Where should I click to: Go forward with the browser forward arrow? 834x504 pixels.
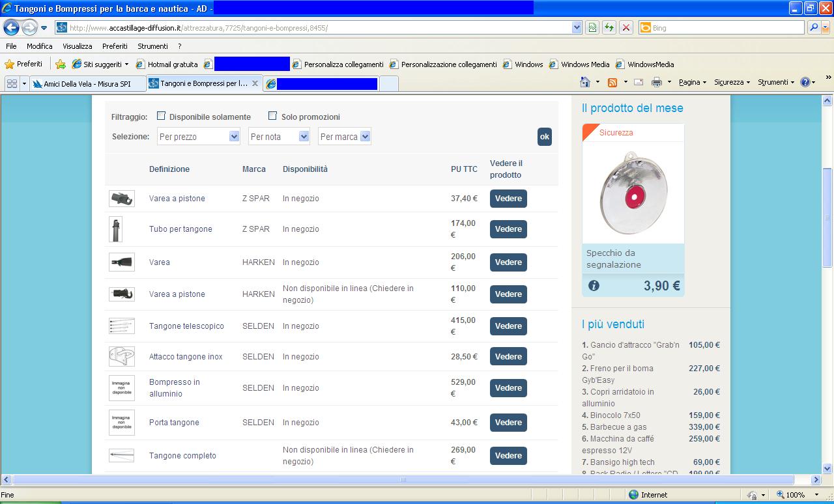point(29,27)
